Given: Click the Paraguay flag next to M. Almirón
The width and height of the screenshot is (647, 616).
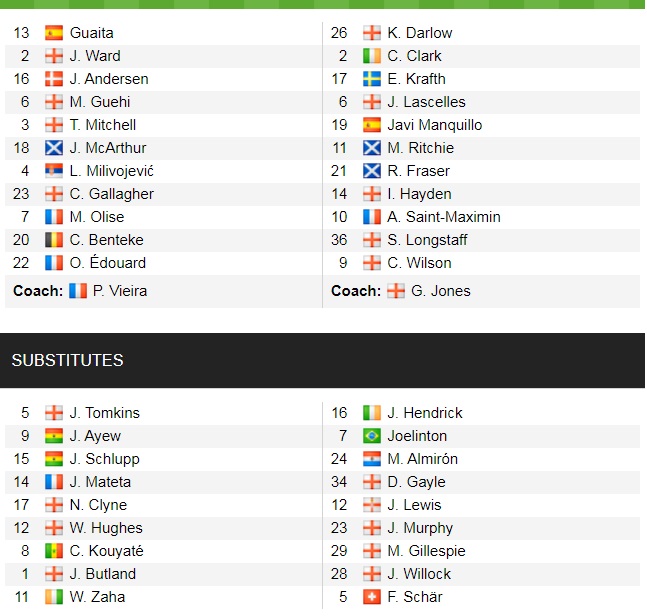Looking at the screenshot, I should [x=372, y=459].
